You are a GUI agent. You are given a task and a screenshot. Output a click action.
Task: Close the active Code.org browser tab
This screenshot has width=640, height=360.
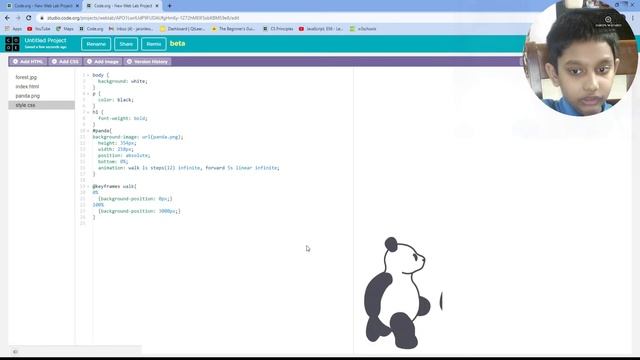[157, 6]
